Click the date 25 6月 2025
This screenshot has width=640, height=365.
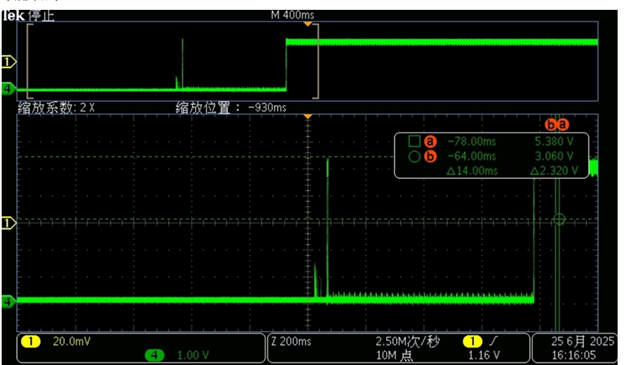click(582, 341)
